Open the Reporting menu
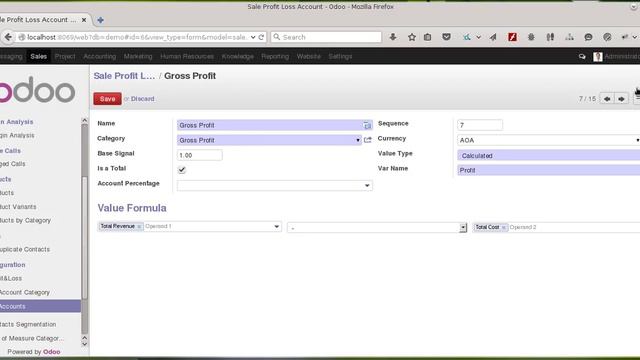Screen dimensions: 640x360 (275, 57)
